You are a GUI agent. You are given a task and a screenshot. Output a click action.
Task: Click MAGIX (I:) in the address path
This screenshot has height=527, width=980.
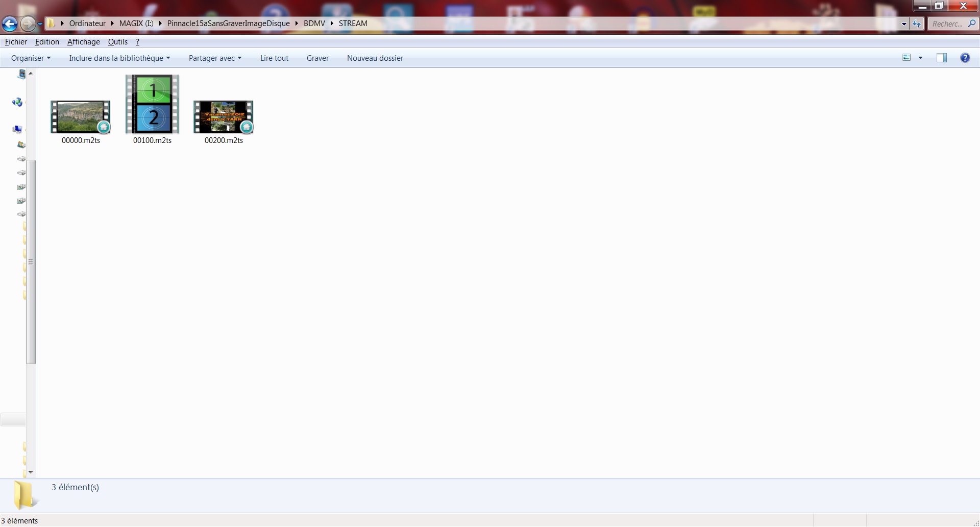[x=136, y=23]
